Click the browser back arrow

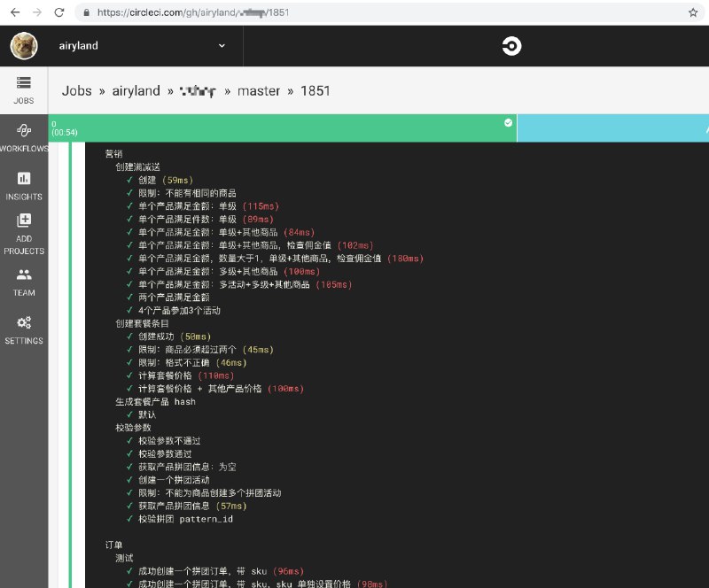14,12
